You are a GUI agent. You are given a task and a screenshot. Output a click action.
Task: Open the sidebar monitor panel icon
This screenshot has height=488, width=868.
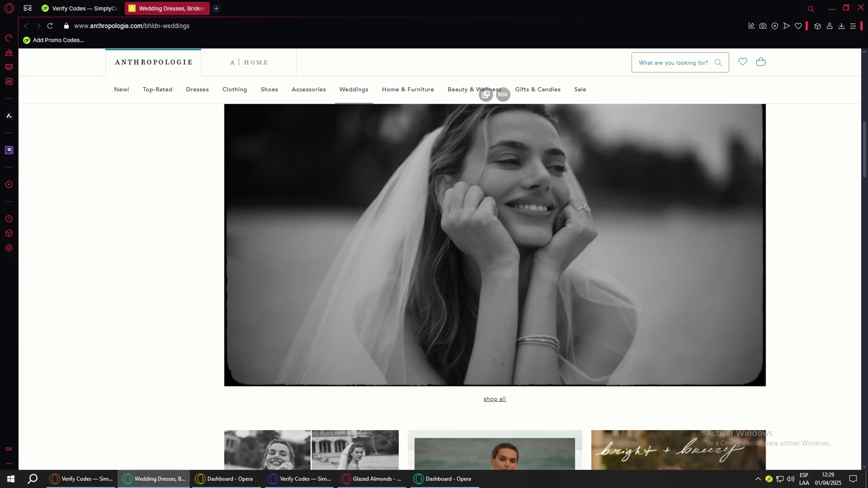click(x=9, y=67)
